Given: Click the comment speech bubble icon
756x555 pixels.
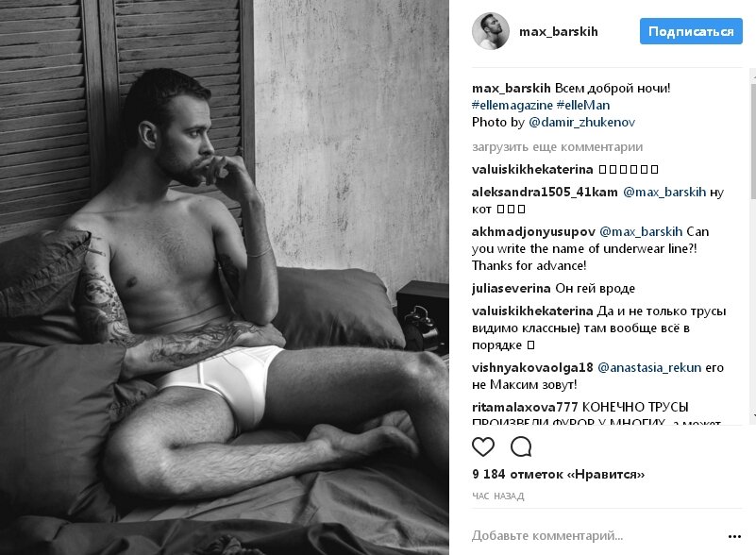Looking at the screenshot, I should tap(521, 447).
